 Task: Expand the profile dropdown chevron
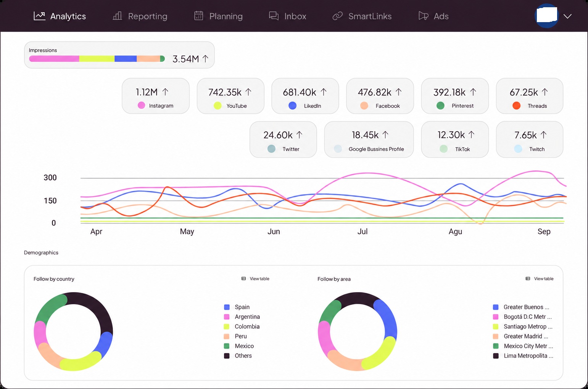(567, 16)
